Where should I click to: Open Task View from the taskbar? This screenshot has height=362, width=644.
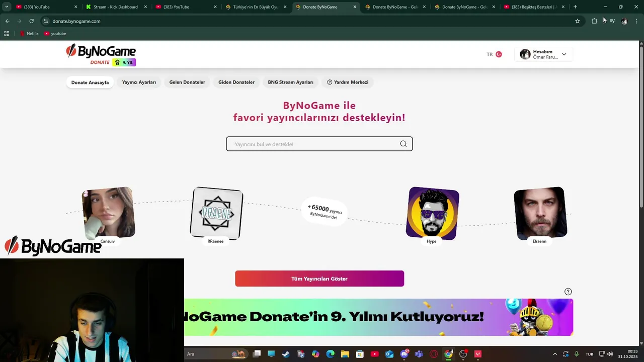click(x=257, y=354)
